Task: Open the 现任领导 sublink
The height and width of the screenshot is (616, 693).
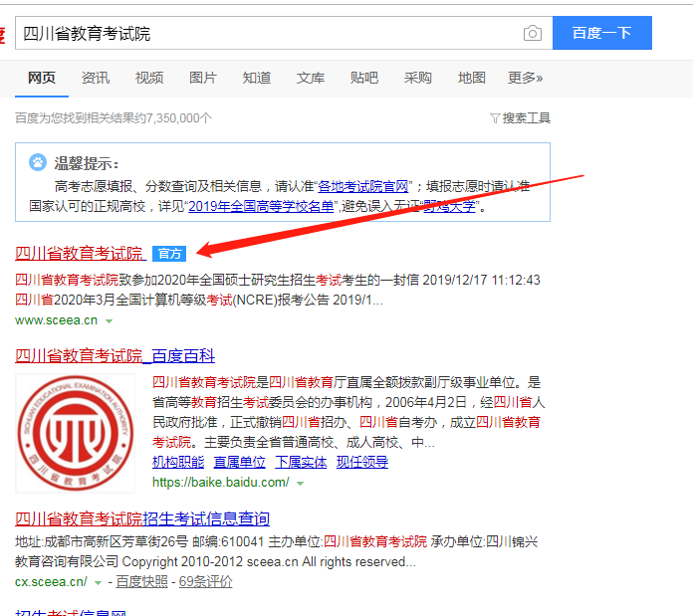Action: pyautogui.click(x=362, y=463)
